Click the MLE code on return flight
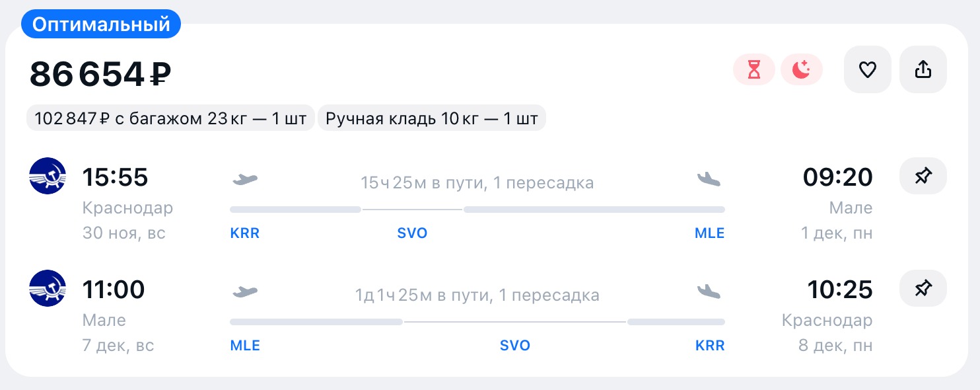This screenshot has width=980, height=390. (x=244, y=346)
